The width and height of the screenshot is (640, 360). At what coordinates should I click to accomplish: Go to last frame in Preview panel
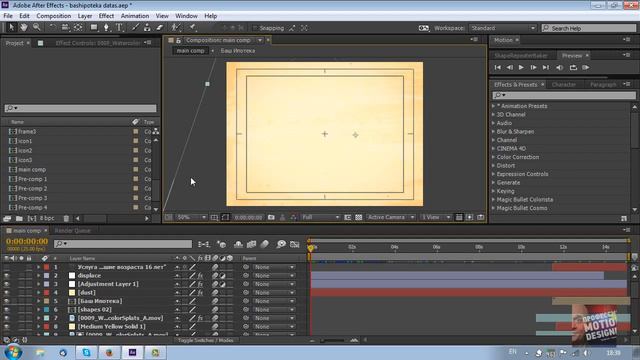coord(546,67)
